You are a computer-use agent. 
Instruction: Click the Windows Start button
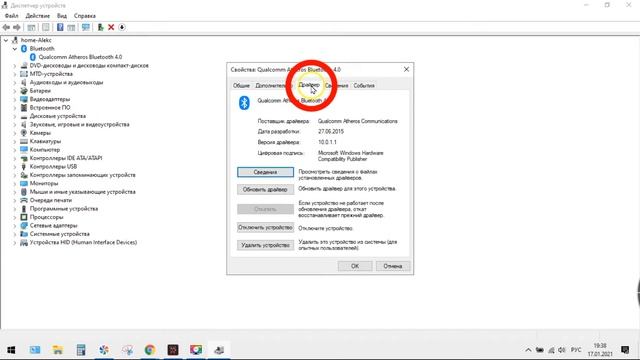(11, 350)
